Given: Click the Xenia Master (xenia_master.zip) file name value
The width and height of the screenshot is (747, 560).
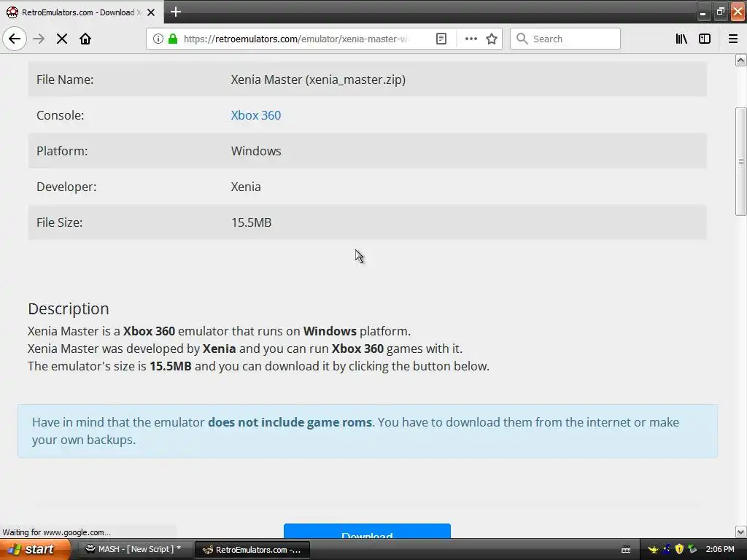Looking at the screenshot, I should click(x=318, y=79).
